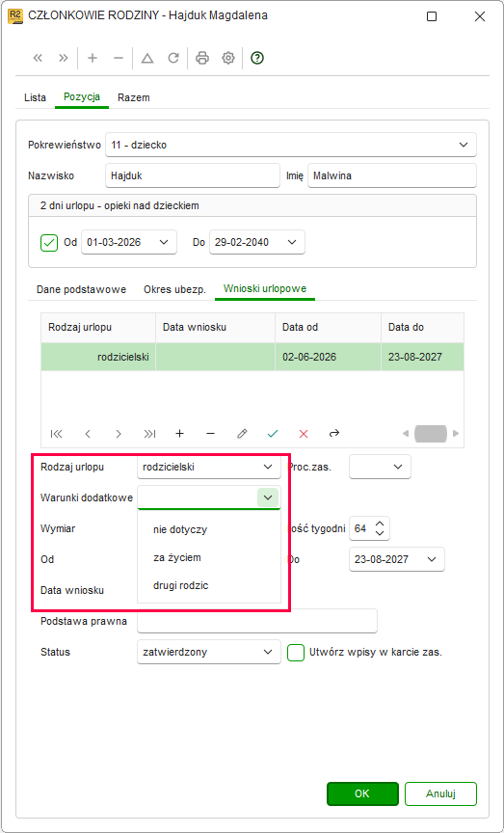This screenshot has width=504, height=833.
Task: Collapse the Warunki dodatkowe dropdown arrow
Action: pyautogui.click(x=268, y=497)
